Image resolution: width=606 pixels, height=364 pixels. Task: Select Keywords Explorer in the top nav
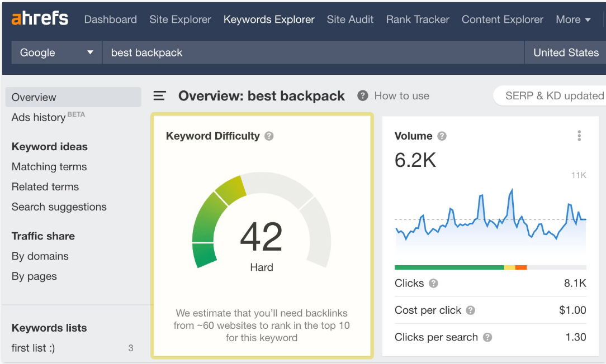(x=269, y=20)
